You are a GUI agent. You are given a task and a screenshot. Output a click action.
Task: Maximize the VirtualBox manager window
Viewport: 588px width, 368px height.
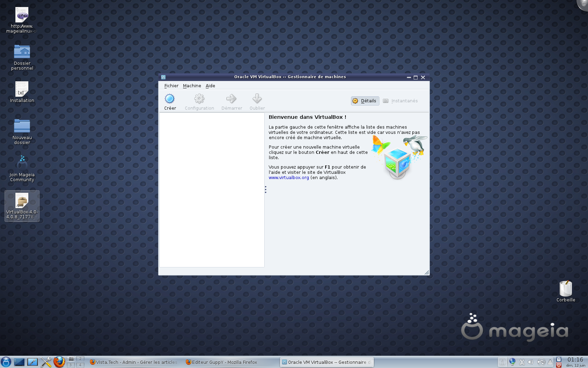pyautogui.click(x=415, y=77)
